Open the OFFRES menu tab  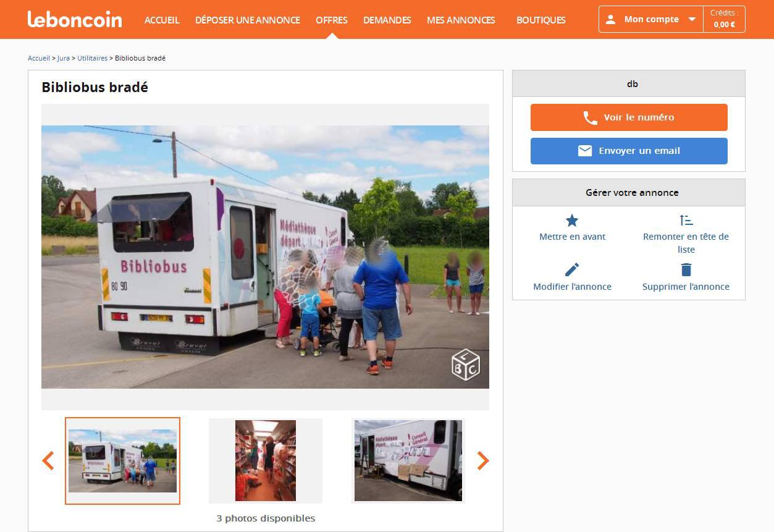pyautogui.click(x=332, y=20)
